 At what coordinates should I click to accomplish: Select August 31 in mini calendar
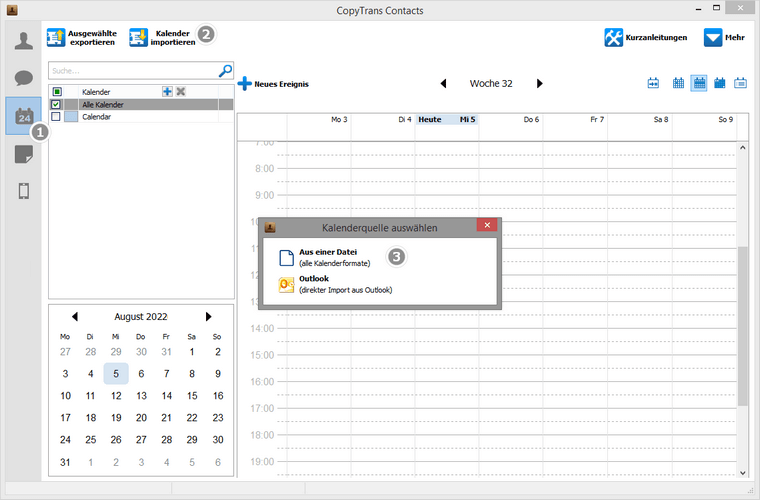tap(65, 462)
